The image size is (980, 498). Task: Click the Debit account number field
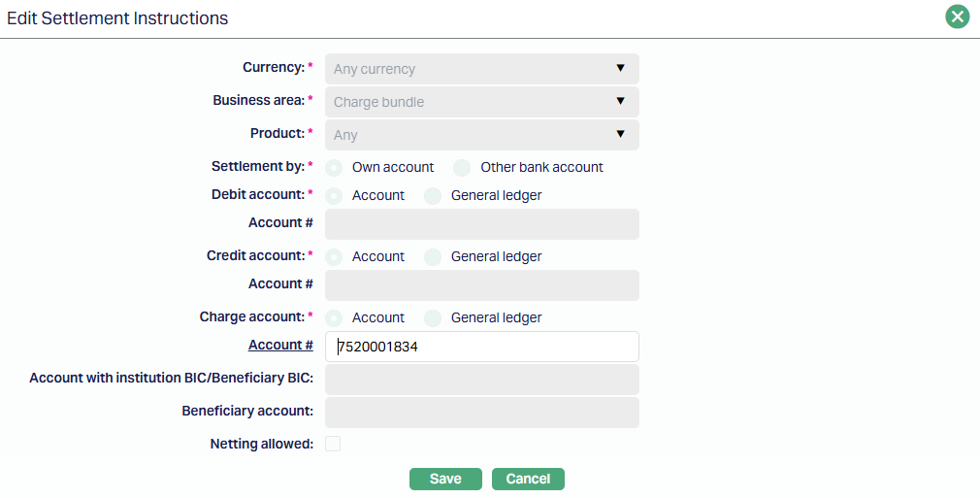point(481,224)
